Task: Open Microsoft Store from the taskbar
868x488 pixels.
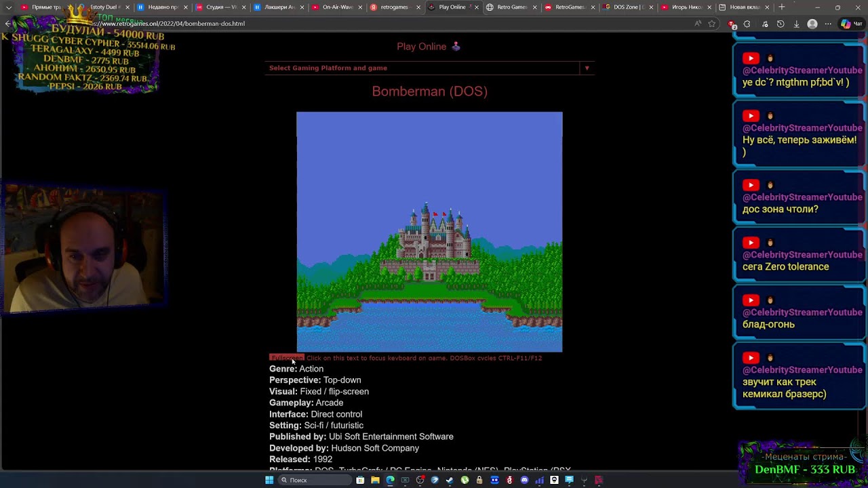Action: coord(360,480)
